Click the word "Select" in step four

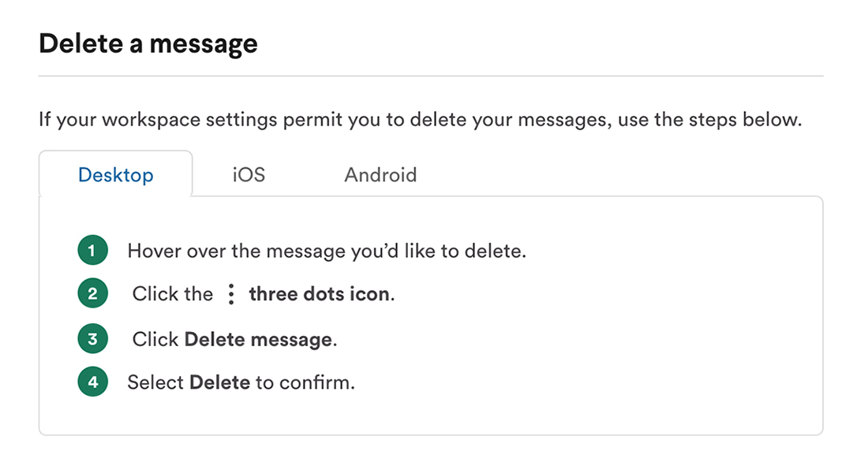155,382
